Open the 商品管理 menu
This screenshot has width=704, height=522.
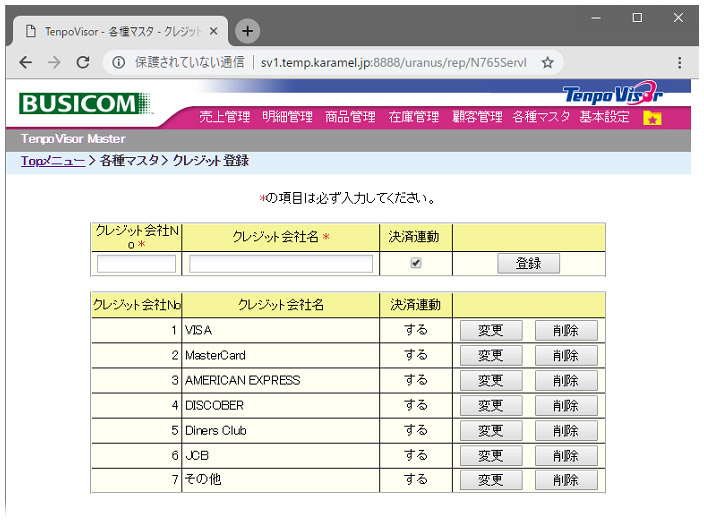350,117
